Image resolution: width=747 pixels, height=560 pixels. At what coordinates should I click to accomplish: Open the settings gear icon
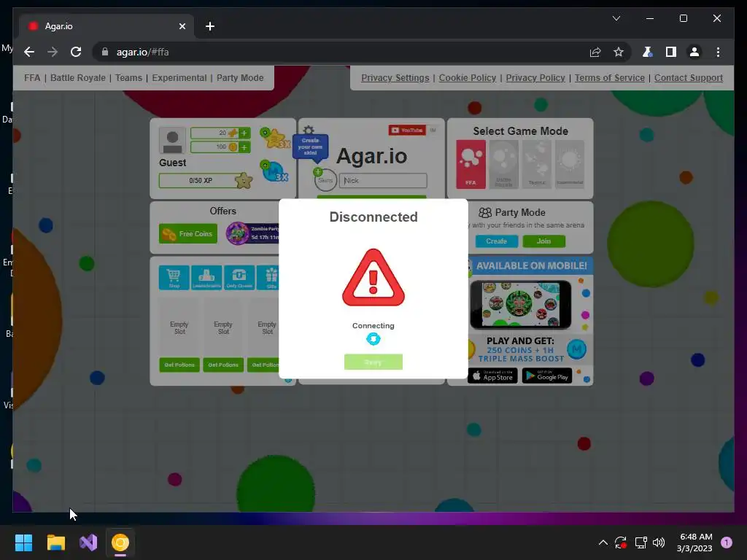coord(309,130)
